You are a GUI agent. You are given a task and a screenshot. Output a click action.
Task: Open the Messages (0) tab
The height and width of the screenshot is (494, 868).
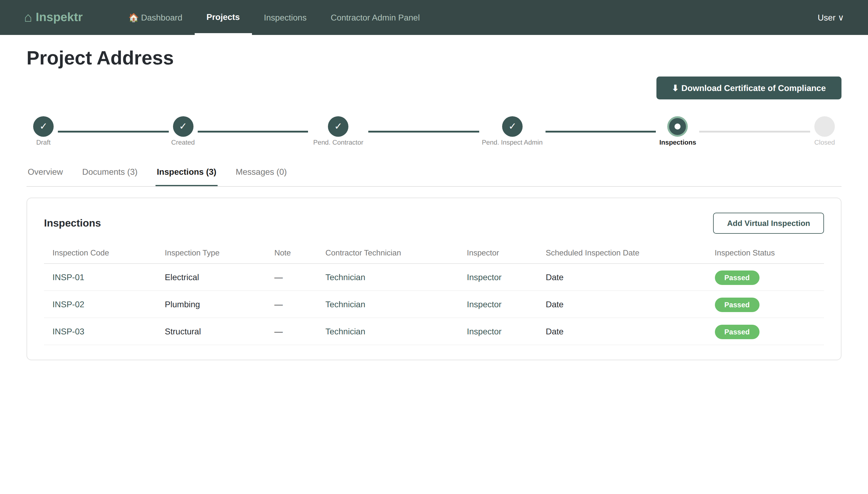(x=261, y=172)
